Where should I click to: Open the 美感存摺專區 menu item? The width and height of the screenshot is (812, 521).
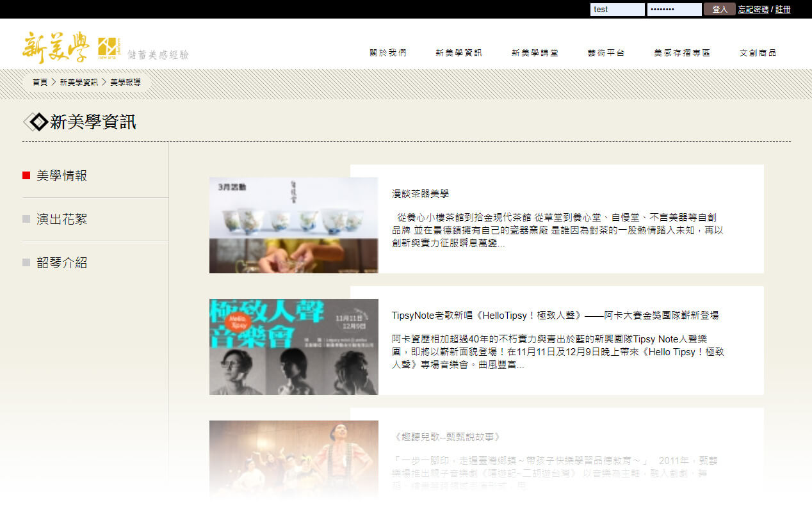coord(682,53)
